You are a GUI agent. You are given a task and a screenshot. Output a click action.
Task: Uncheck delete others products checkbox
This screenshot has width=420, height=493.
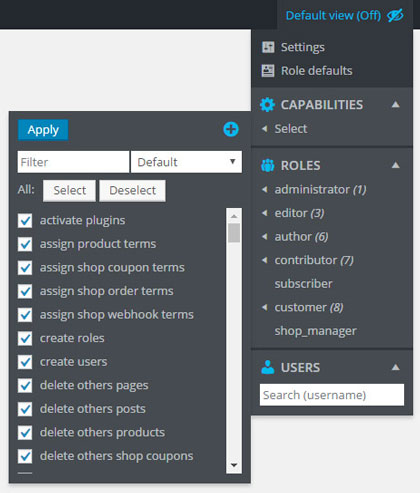coord(25,433)
